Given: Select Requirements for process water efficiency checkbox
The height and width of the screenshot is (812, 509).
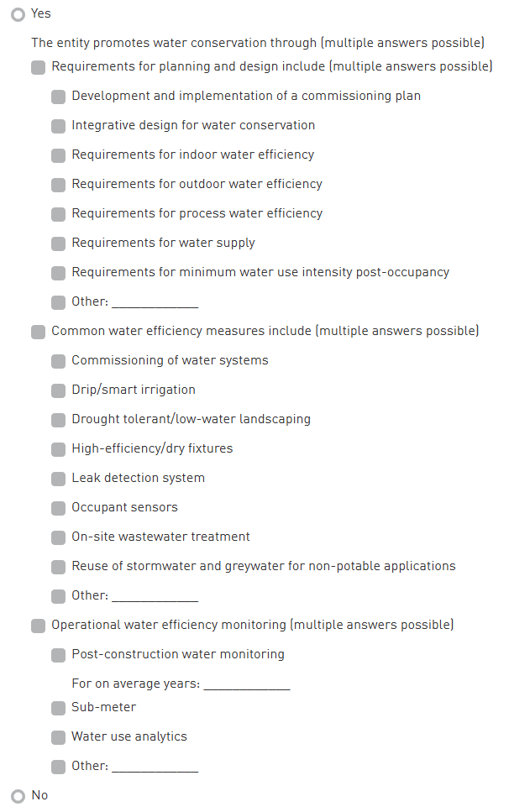Looking at the screenshot, I should click(58, 214).
